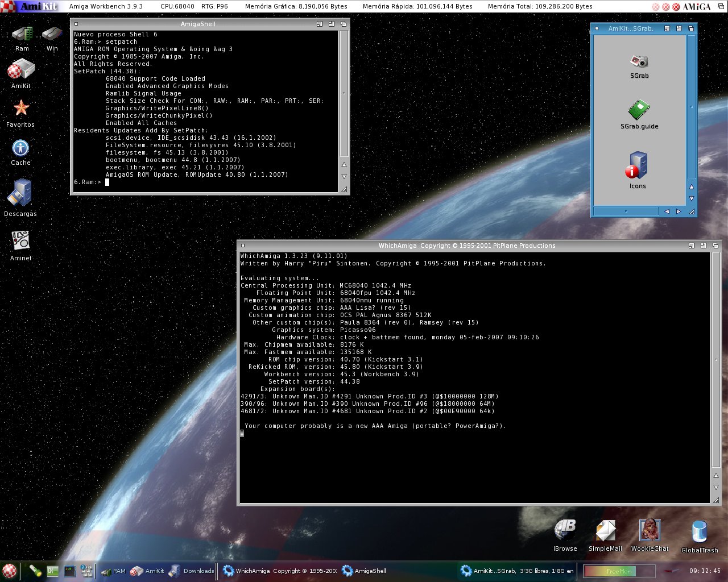Click the zoom gadget of AmigaShell window
728x582 pixels.
click(332, 24)
